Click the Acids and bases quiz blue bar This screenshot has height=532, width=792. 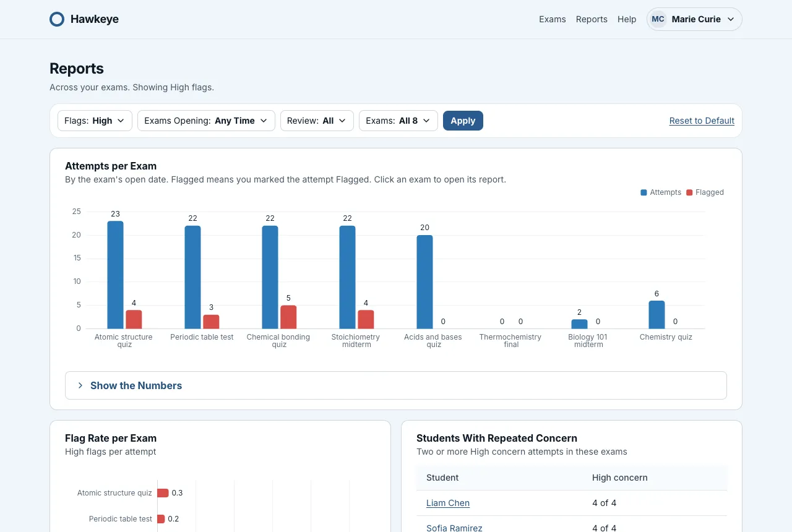(x=424, y=281)
